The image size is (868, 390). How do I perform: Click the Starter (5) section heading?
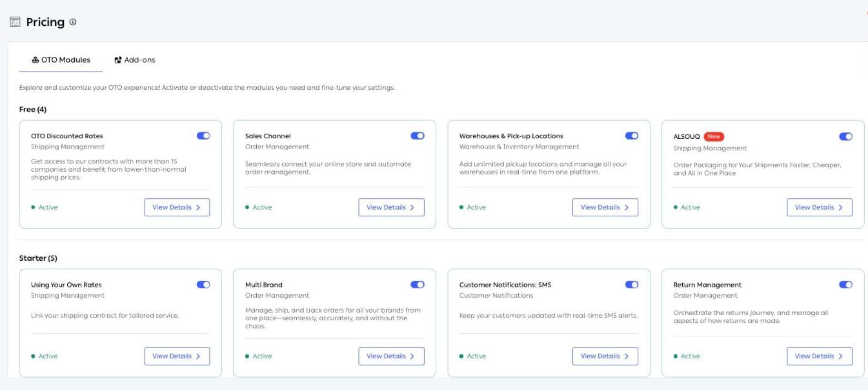click(x=38, y=258)
